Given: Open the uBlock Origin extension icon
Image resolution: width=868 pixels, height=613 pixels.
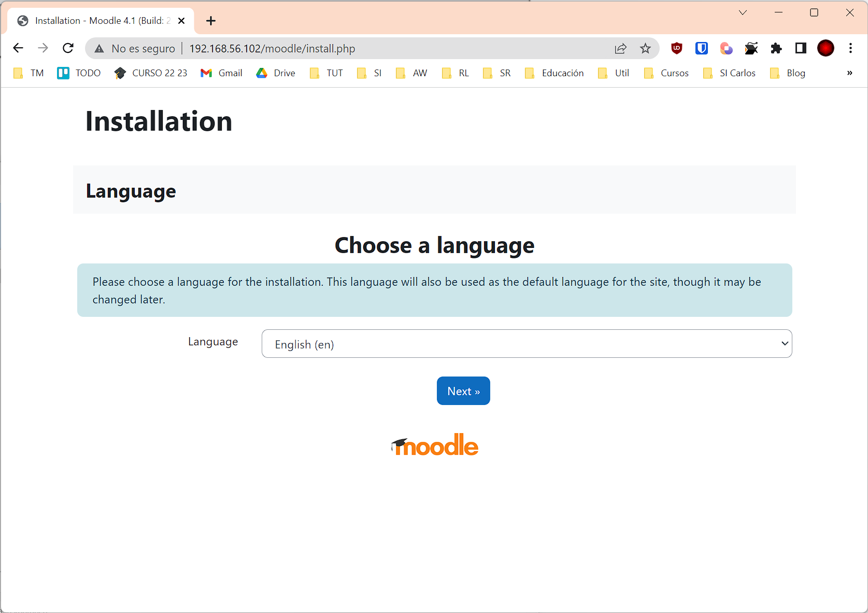Looking at the screenshot, I should (x=677, y=48).
